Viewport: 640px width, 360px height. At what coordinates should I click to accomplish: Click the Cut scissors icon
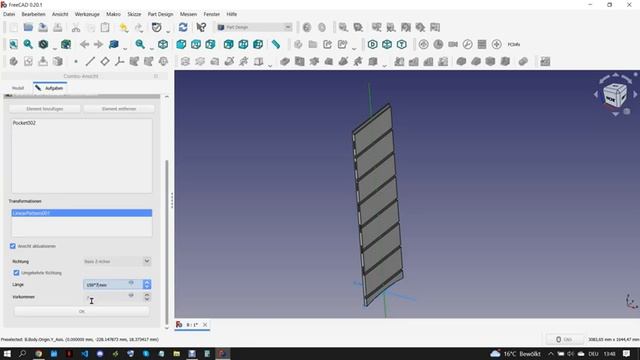pos(76,27)
